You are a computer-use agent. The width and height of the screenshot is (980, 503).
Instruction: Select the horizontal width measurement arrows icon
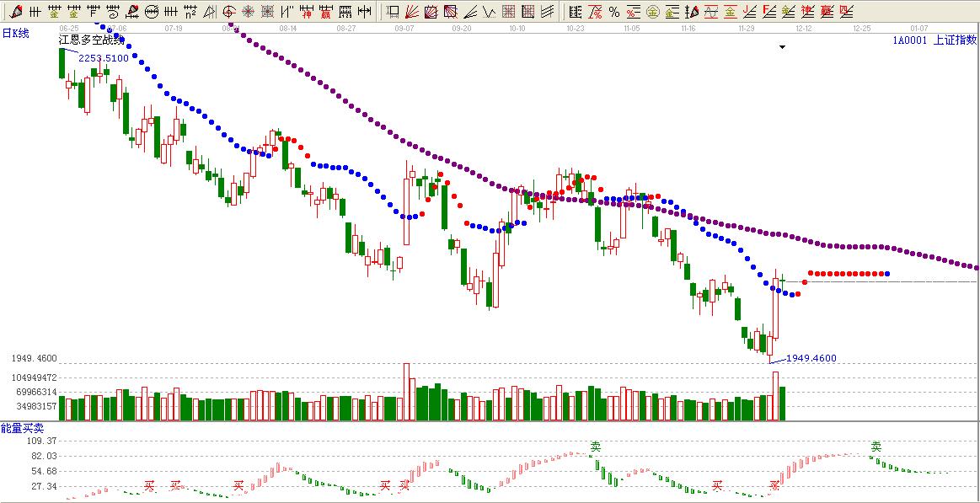[364, 12]
